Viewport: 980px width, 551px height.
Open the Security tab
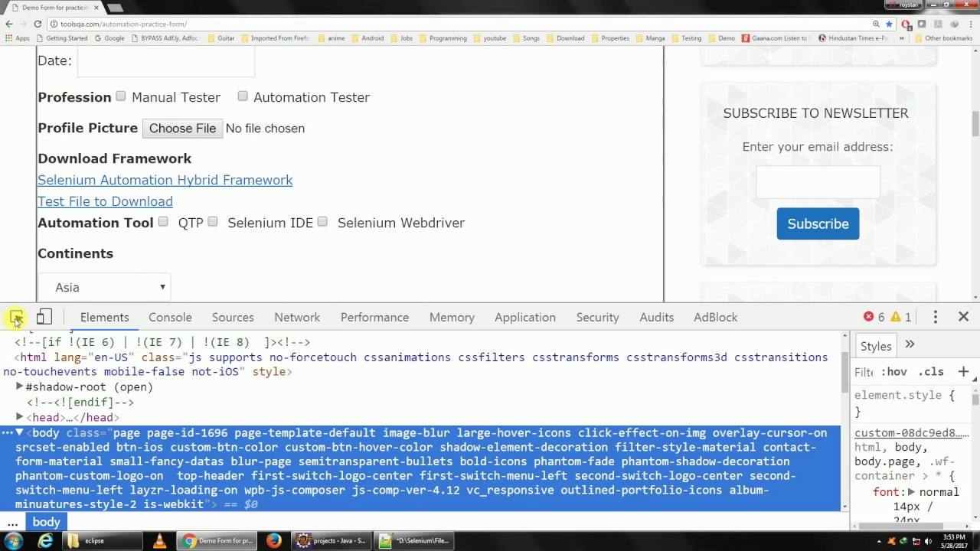pyautogui.click(x=597, y=317)
